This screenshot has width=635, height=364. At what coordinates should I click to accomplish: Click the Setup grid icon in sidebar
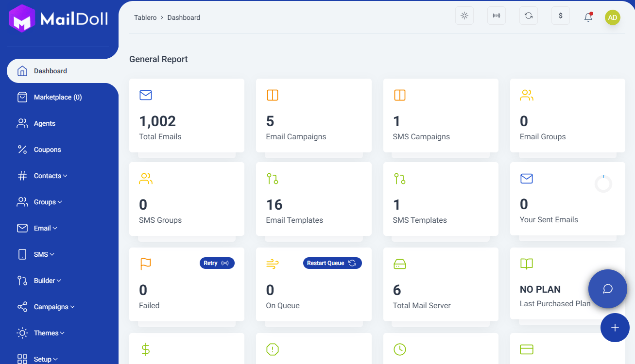click(22, 359)
